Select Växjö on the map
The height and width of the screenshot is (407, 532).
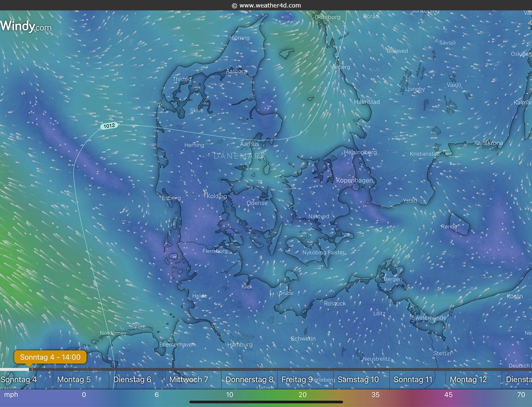click(x=454, y=85)
